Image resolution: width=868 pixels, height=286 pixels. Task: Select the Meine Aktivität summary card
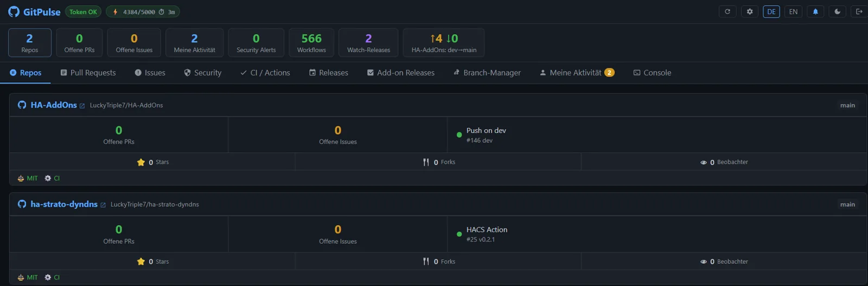point(194,42)
